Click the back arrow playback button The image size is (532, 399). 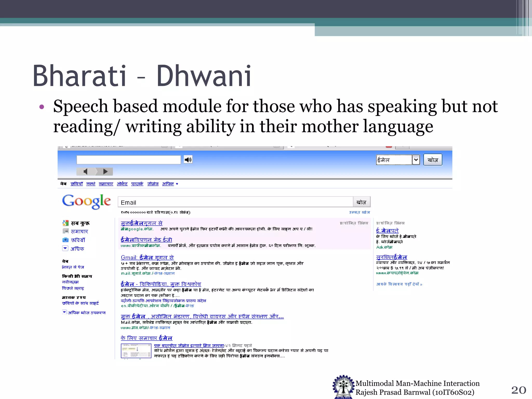point(85,171)
